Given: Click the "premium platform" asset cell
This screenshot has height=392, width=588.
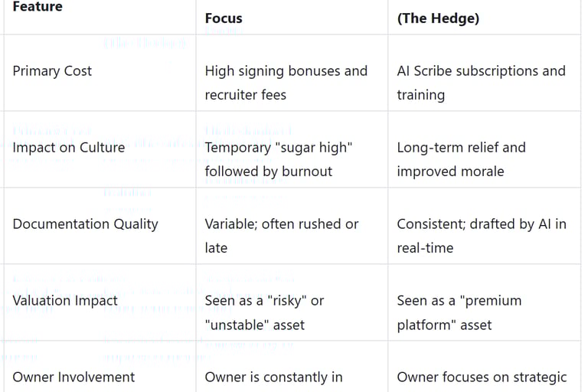Looking at the screenshot, I should [459, 312].
